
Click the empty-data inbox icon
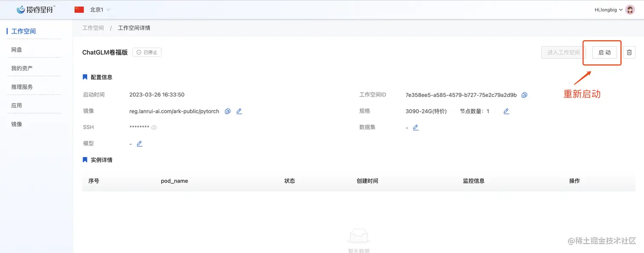pyautogui.click(x=359, y=236)
